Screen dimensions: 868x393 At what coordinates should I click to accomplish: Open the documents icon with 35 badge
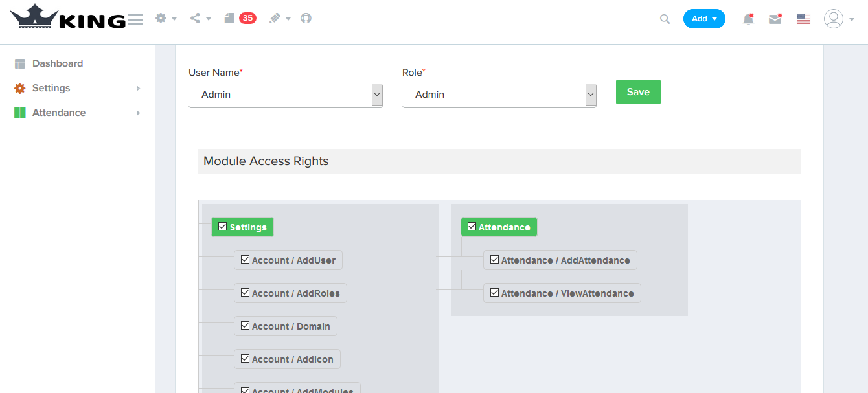tap(229, 19)
